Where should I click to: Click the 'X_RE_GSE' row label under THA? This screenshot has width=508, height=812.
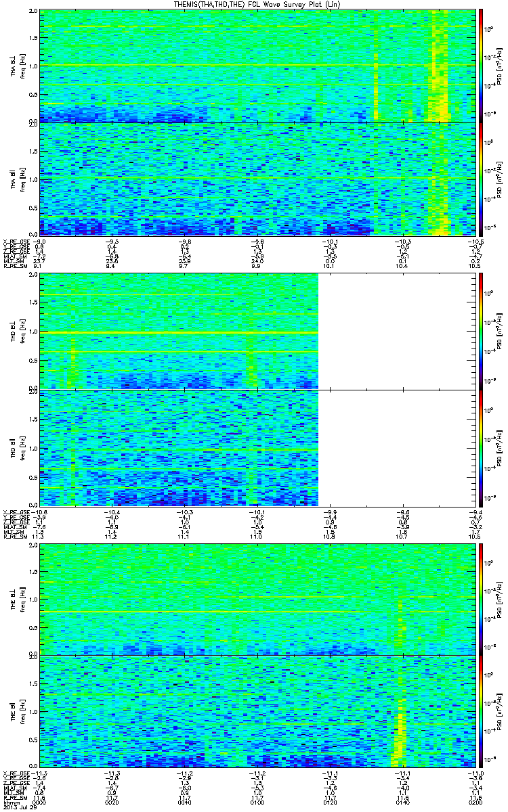point(18,240)
